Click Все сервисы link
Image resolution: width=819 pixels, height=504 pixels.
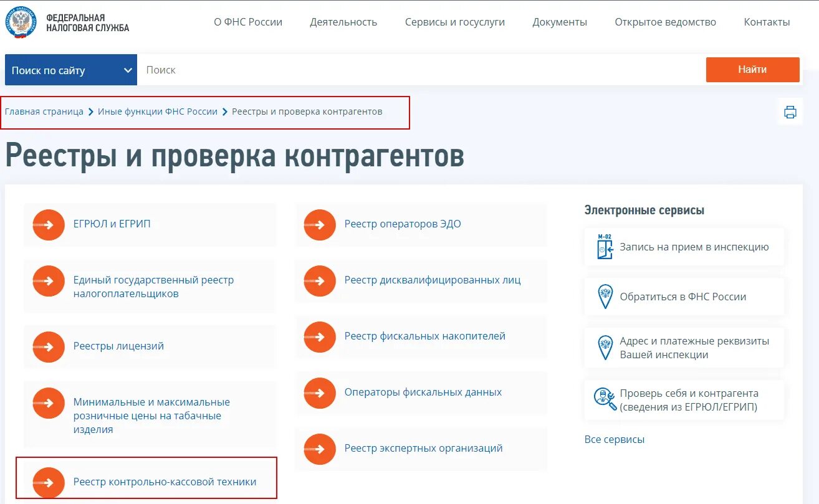615,440
